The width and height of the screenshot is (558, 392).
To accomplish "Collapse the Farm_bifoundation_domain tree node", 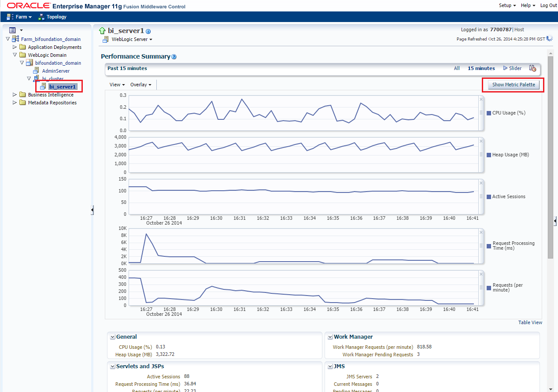I will tap(8, 39).
